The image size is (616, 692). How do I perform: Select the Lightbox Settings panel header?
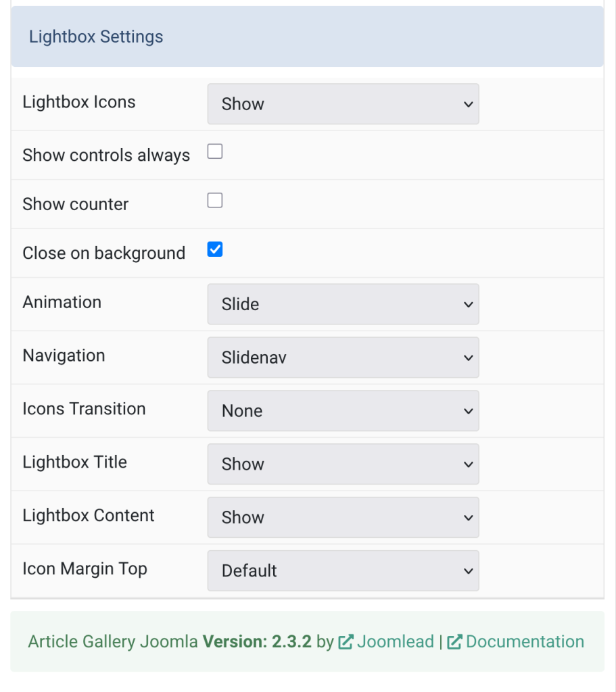(95, 36)
